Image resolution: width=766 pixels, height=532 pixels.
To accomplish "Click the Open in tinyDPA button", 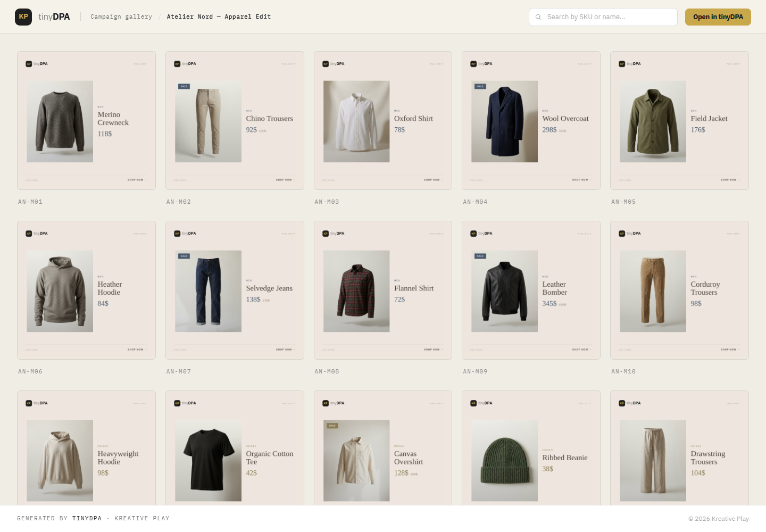I will (718, 17).
